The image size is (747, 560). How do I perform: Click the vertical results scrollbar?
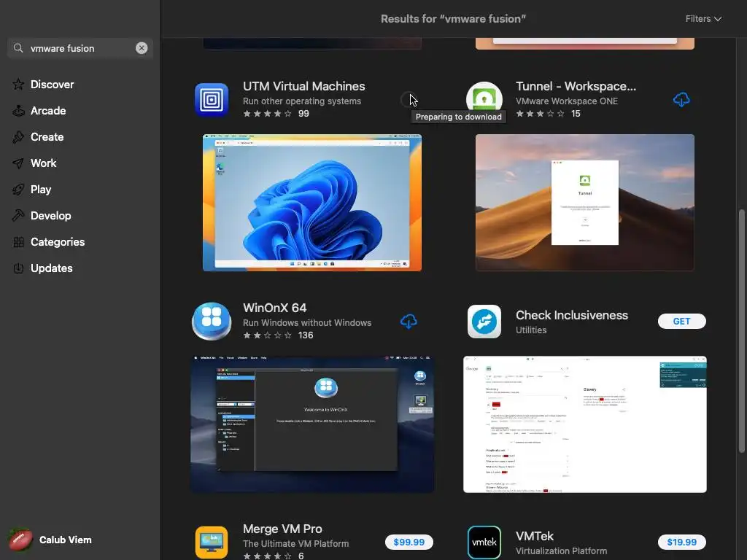tap(741, 331)
